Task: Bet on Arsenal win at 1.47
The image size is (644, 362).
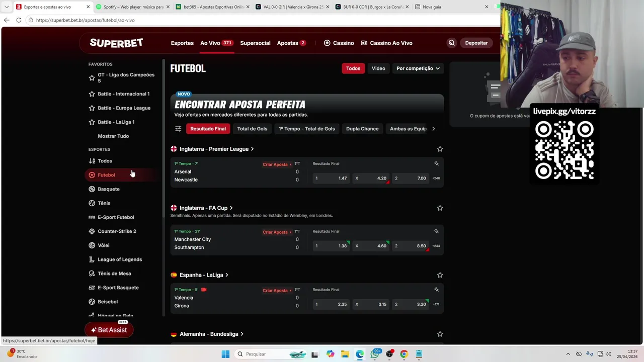Action: [331, 178]
